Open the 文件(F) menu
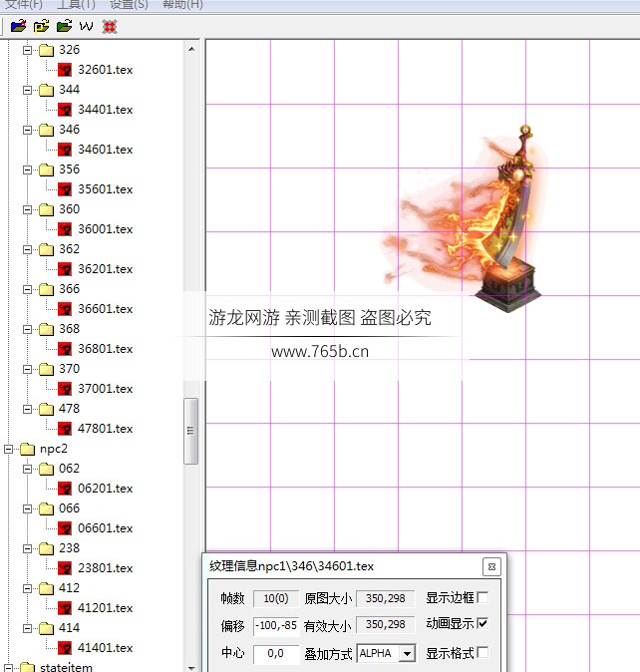 tap(24, 4)
